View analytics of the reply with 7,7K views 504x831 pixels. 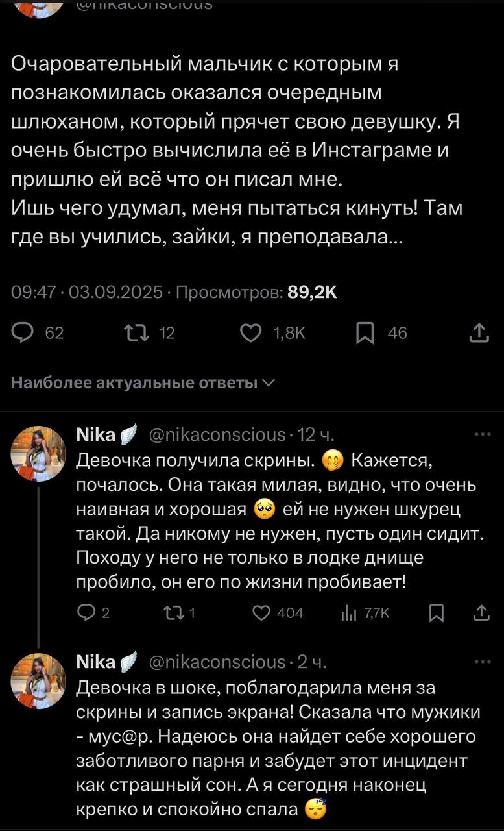click(348, 612)
